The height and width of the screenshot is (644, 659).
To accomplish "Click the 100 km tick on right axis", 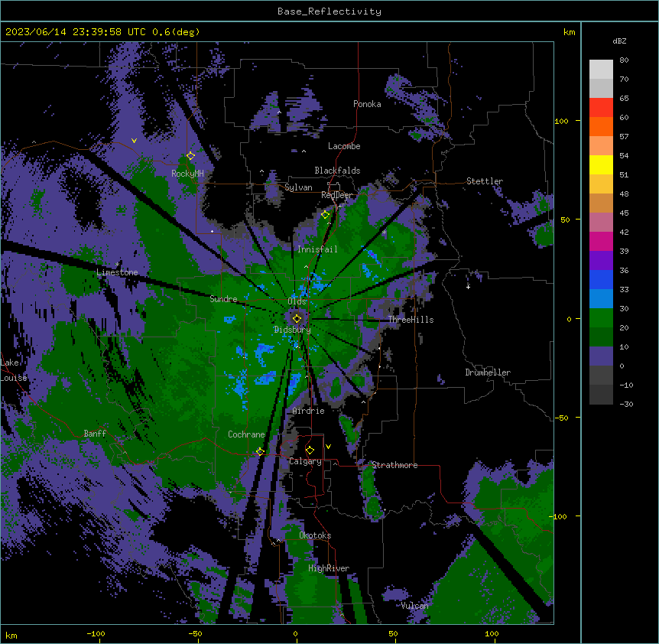I will click(561, 121).
